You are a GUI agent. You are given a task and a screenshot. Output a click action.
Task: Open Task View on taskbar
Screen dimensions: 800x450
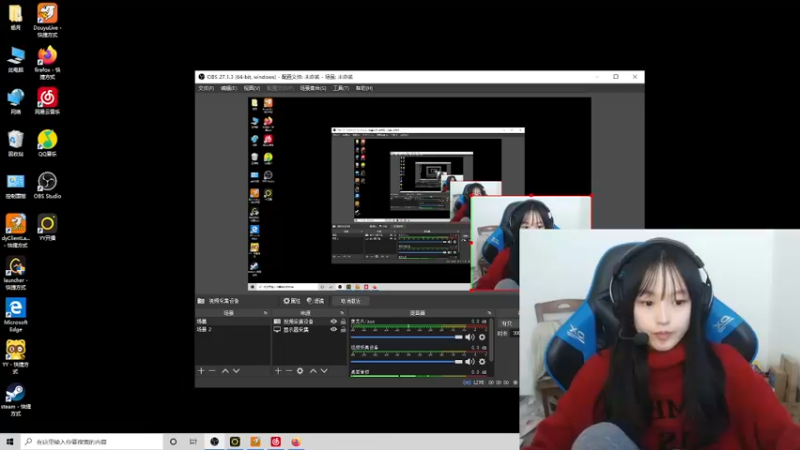click(x=193, y=441)
